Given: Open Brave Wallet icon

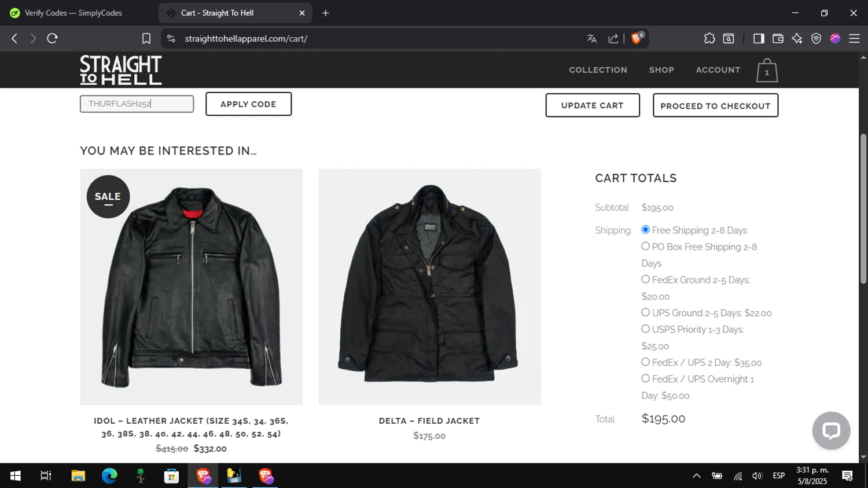Looking at the screenshot, I should [778, 39].
